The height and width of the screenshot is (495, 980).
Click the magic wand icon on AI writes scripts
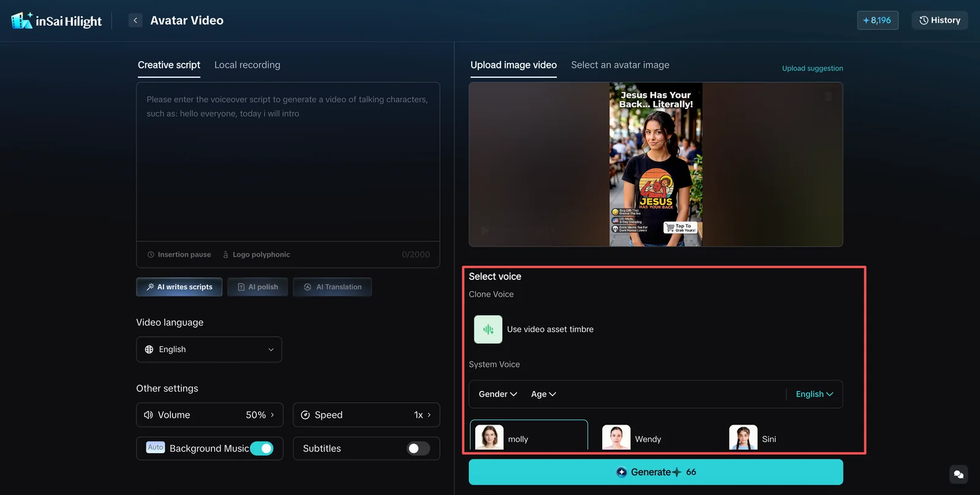[x=150, y=287]
